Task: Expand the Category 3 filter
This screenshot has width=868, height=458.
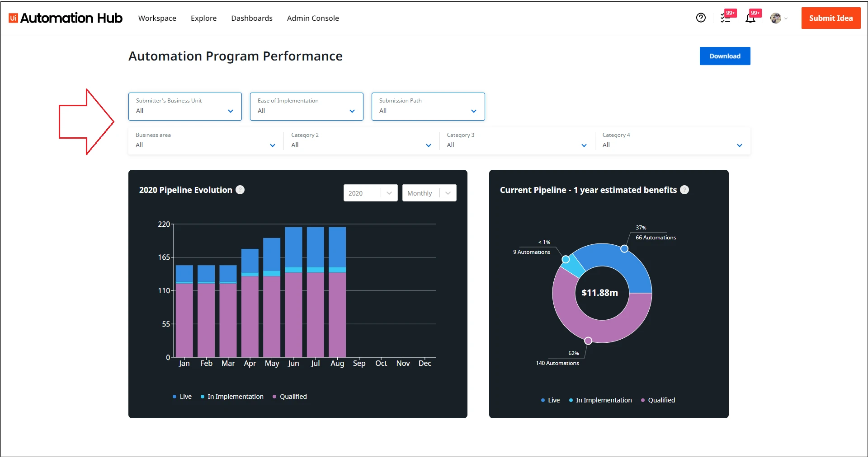Action: click(517, 140)
